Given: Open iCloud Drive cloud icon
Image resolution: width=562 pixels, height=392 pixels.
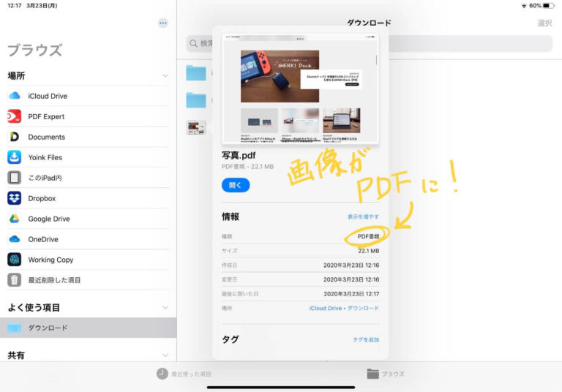Looking at the screenshot, I should [15, 96].
